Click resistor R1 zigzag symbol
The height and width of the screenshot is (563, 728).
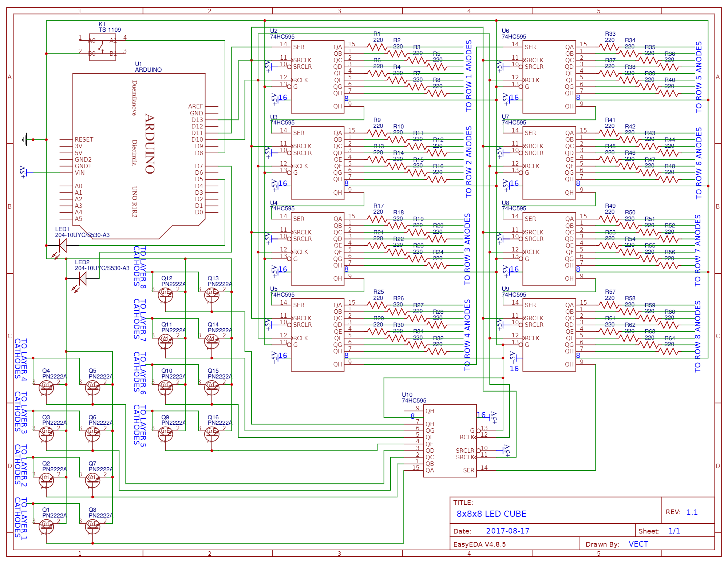tap(377, 47)
